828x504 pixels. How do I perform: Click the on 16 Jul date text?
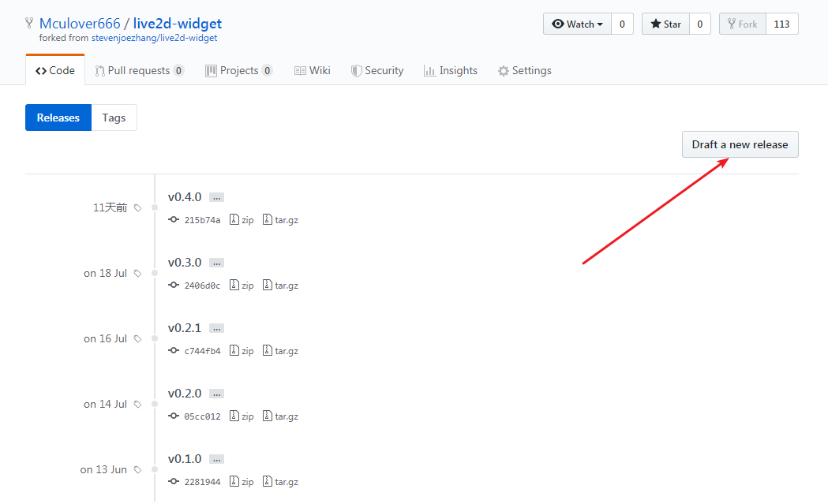click(105, 338)
